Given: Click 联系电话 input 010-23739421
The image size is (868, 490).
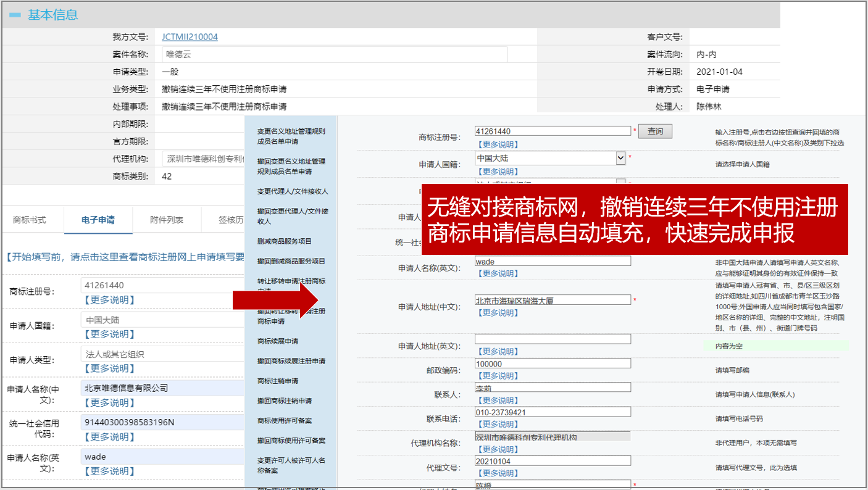Looking at the screenshot, I should 553,412.
